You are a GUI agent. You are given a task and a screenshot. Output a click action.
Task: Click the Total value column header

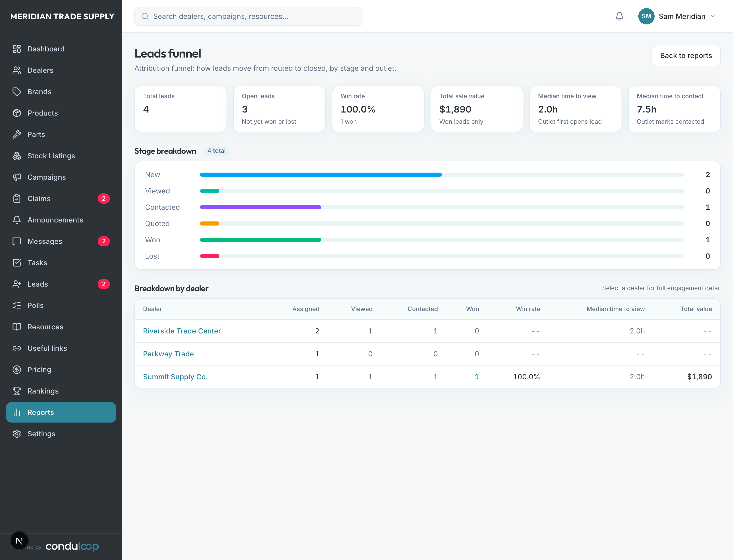click(696, 309)
